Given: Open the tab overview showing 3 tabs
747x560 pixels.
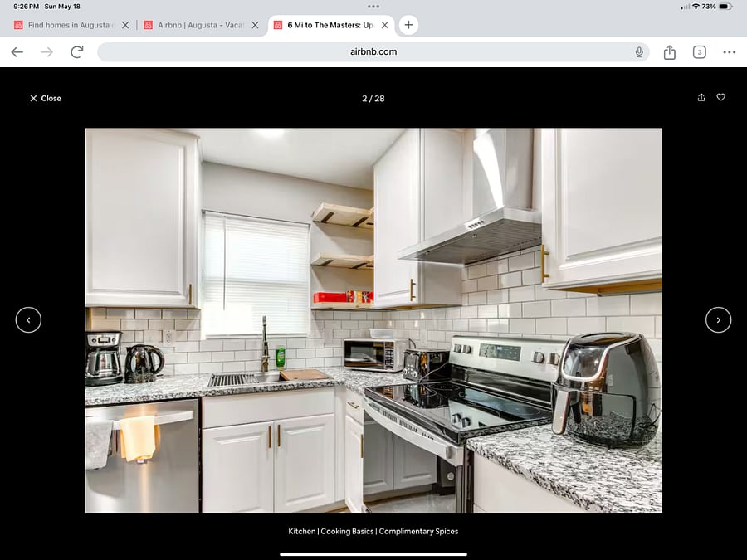Looking at the screenshot, I should [x=699, y=52].
